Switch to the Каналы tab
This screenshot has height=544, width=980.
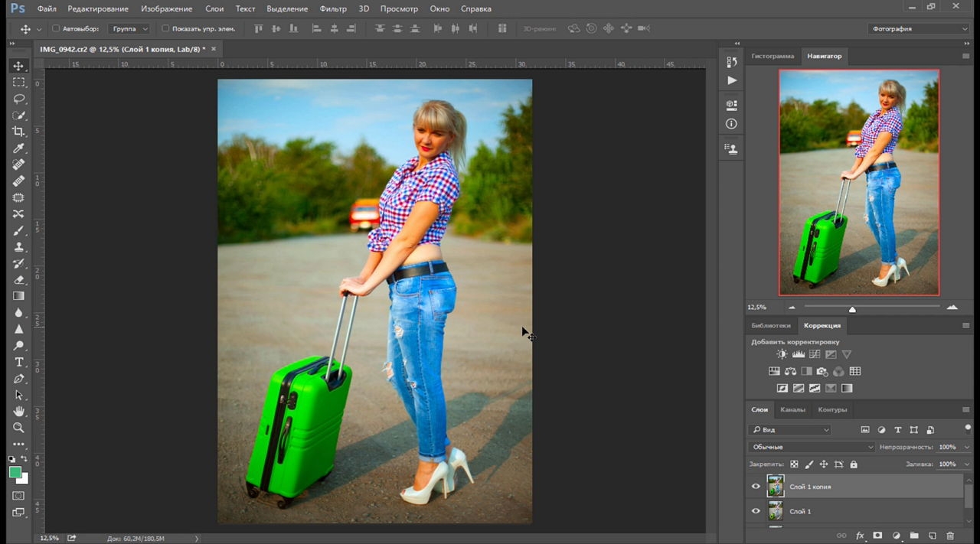pyautogui.click(x=792, y=409)
